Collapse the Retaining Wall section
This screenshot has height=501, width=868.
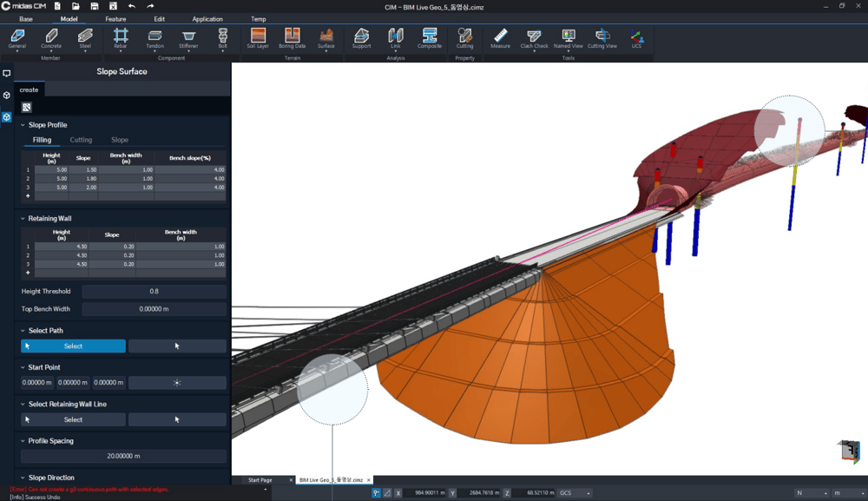point(23,219)
